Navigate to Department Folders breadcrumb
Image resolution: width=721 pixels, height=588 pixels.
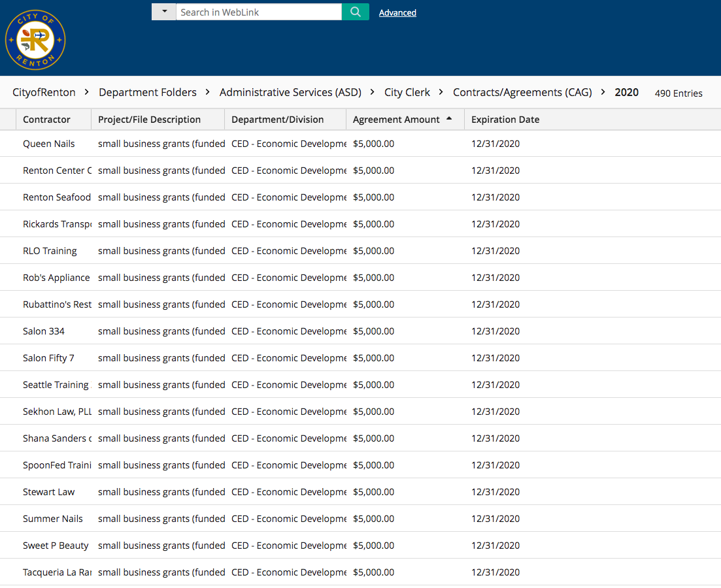(148, 92)
